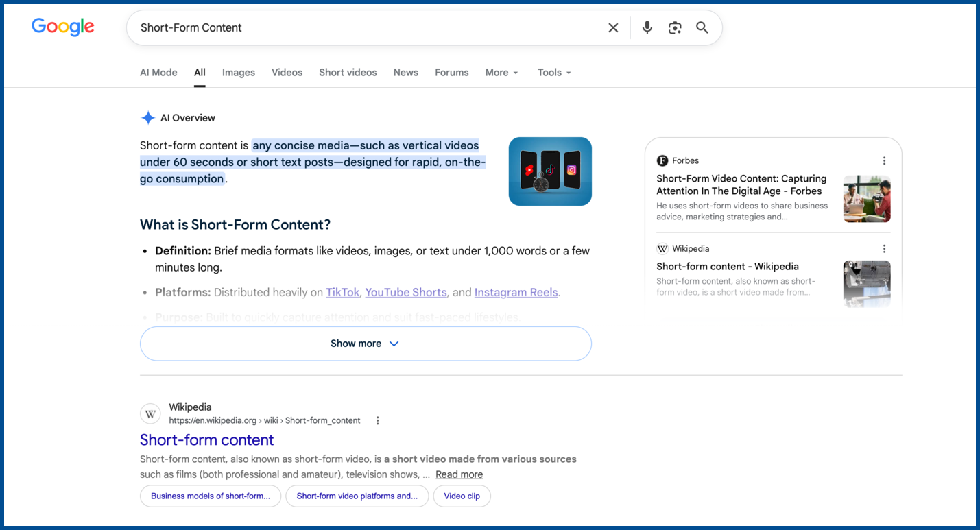Click the Forbes article thumbnail
Screen dimensions: 980x530
[867, 199]
